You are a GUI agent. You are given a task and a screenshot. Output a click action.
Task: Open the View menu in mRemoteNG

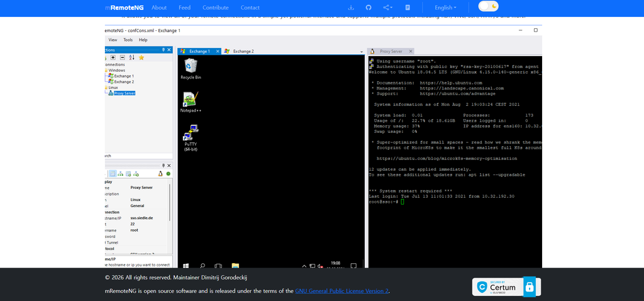[x=113, y=40]
